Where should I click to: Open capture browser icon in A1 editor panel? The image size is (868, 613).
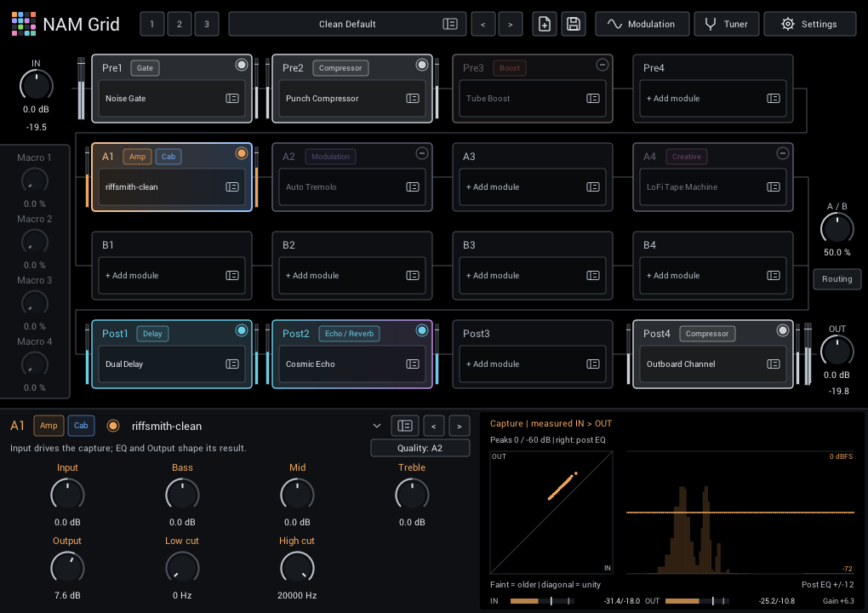(405, 426)
